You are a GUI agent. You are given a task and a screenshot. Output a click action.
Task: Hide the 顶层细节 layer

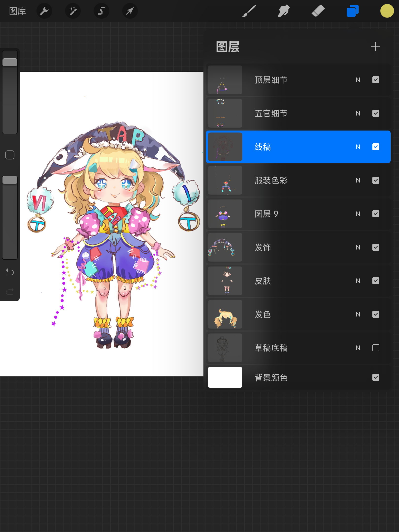[376, 80]
